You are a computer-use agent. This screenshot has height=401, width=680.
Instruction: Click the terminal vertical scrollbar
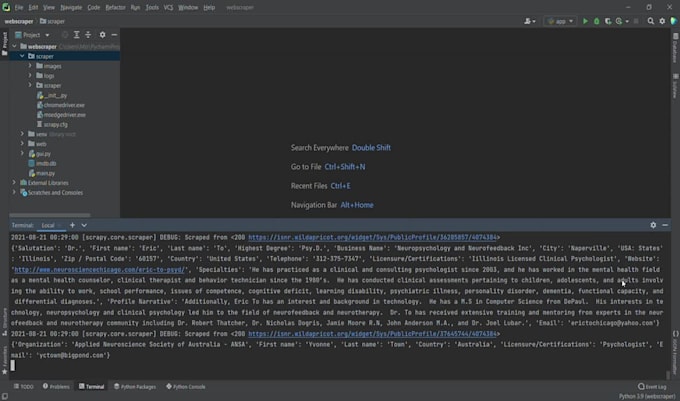(x=668, y=375)
